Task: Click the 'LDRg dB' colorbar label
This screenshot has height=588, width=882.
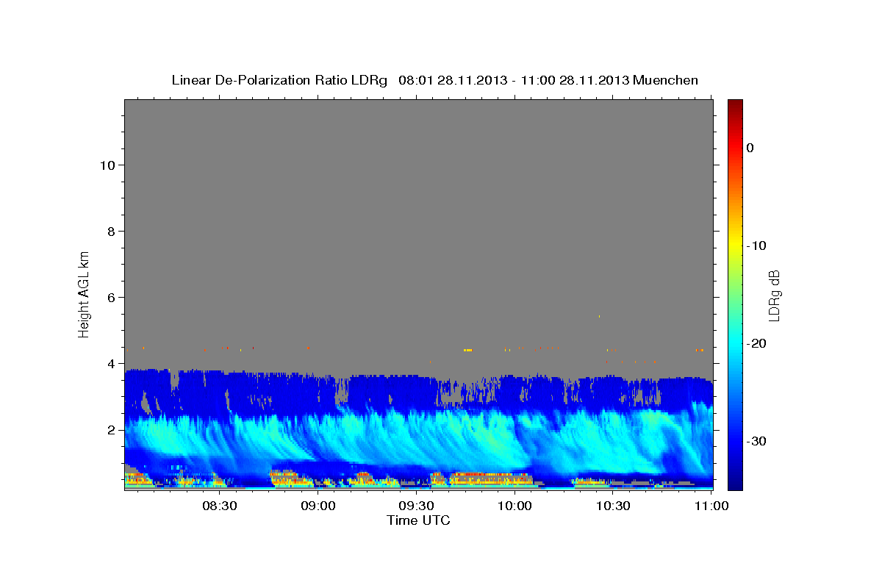Action: 774,295
